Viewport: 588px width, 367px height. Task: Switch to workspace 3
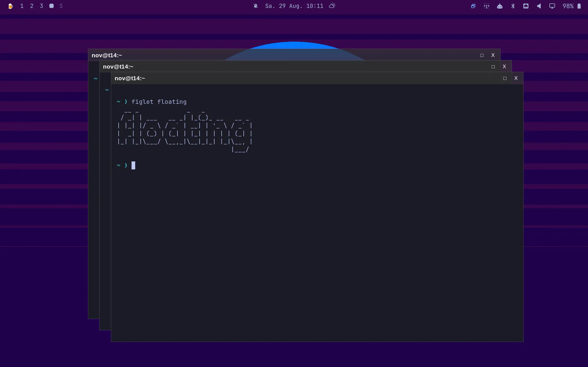point(42,6)
